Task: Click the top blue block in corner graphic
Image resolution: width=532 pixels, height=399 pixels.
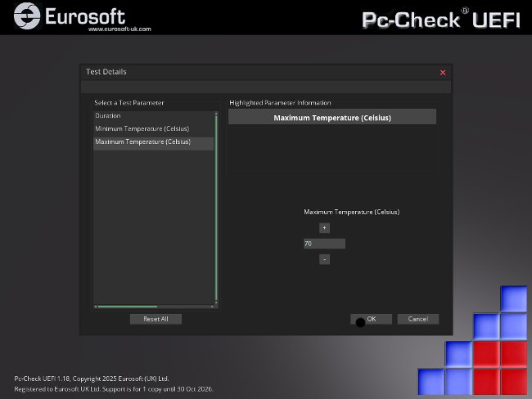Action: coord(513,298)
